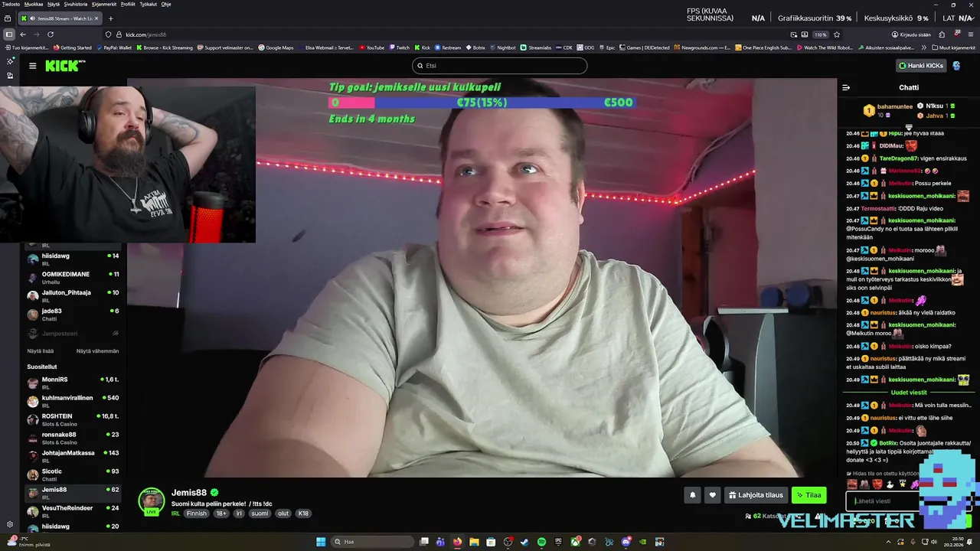Image resolution: width=980 pixels, height=551 pixels.
Task: Open kuhimanvirallinen channel in sidebar
Action: 73,401
